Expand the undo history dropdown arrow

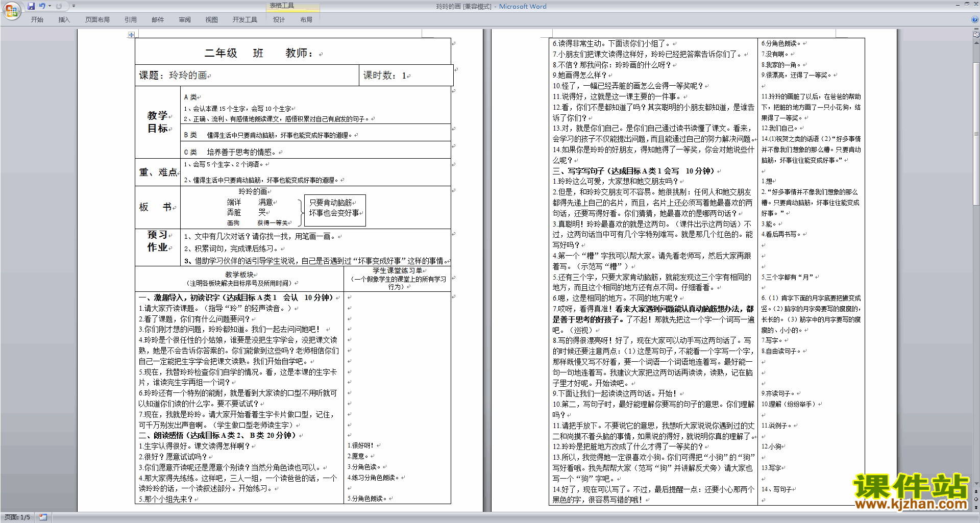tap(50, 6)
